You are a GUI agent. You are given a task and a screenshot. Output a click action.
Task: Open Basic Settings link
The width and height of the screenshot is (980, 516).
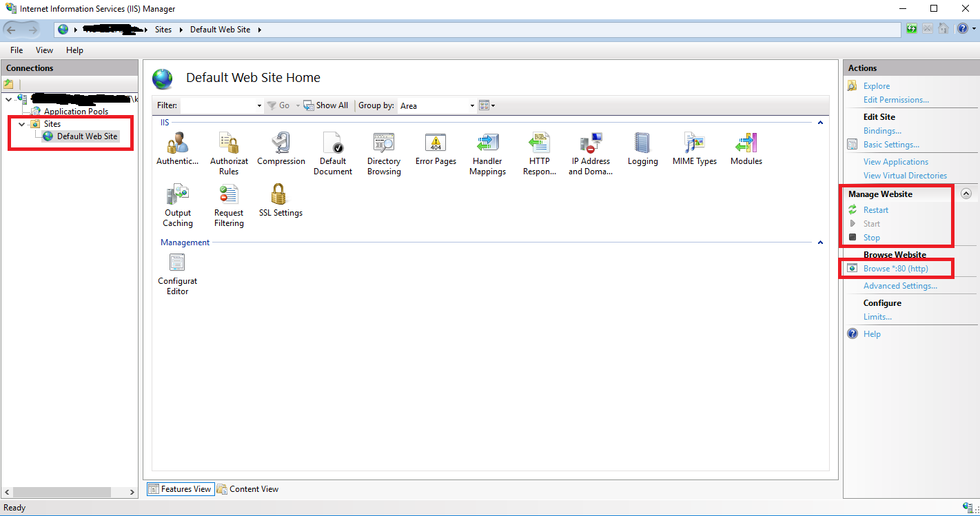[x=891, y=145]
